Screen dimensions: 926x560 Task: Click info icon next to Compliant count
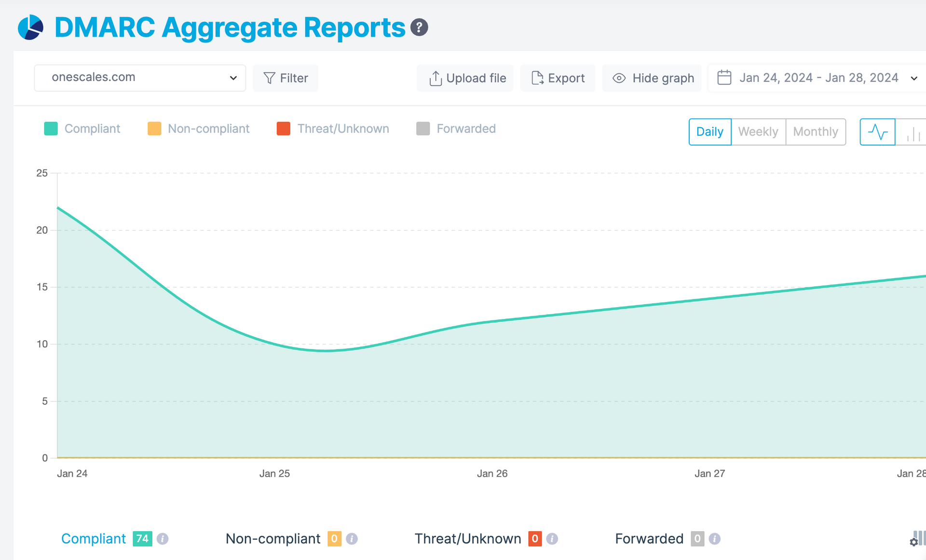(x=163, y=539)
